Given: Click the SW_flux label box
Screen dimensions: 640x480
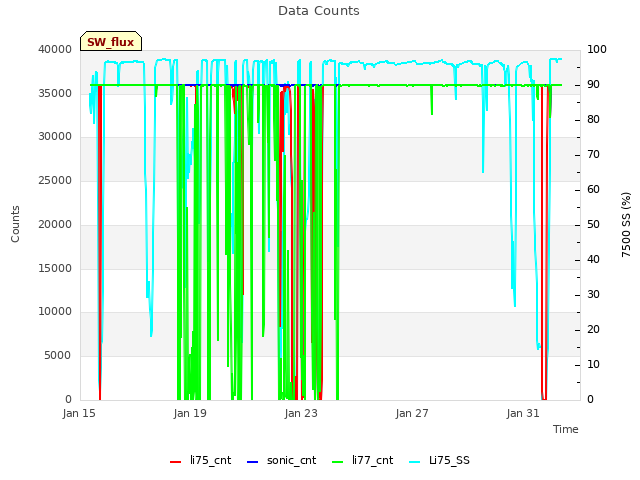Looking at the screenshot, I should pyautogui.click(x=111, y=41).
